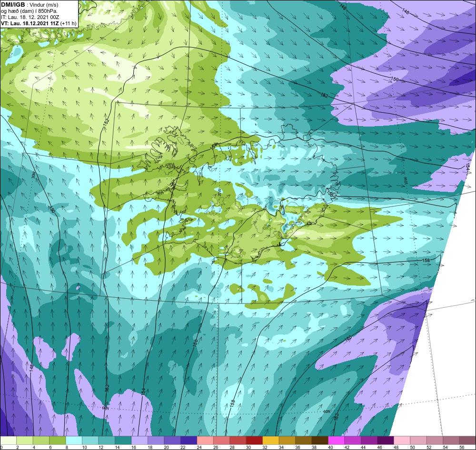The width and height of the screenshot is (476, 450).
Task: Click the map title 'DMI/IGB : Vindur (m/s)'
Action: (x=30, y=5)
